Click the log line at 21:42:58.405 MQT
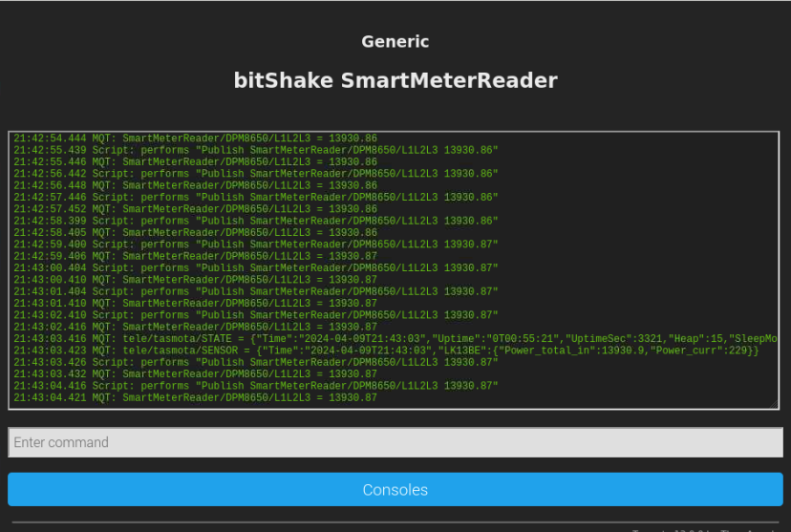The height and width of the screenshot is (532, 791). click(195, 232)
